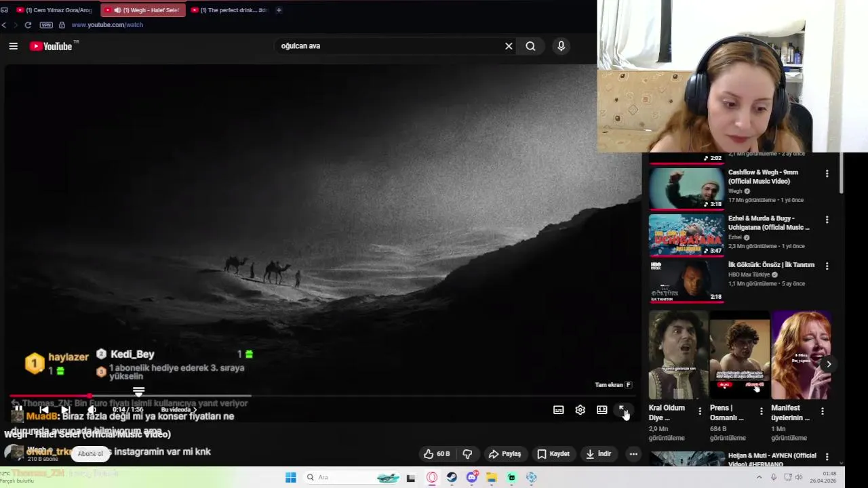Launch Steam from the taskbar

pos(452,477)
